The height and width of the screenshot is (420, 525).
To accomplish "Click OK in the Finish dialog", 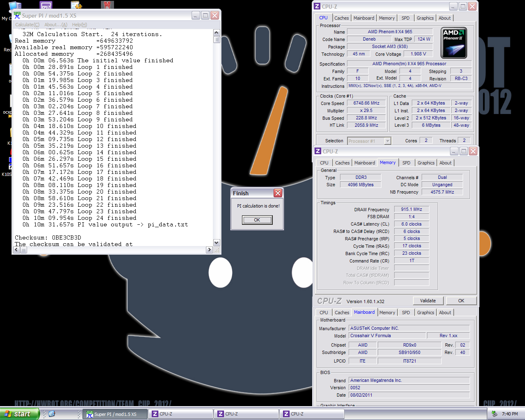I will click(257, 220).
